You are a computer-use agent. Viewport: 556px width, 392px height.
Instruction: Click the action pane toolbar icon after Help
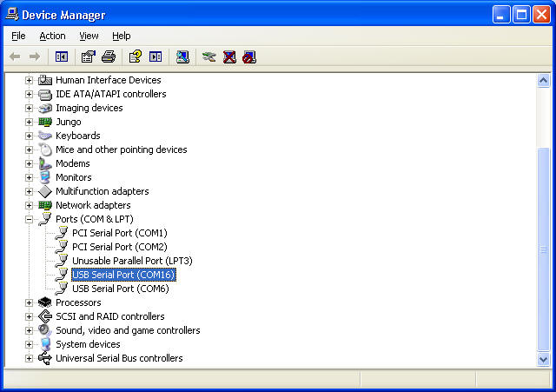pos(156,56)
